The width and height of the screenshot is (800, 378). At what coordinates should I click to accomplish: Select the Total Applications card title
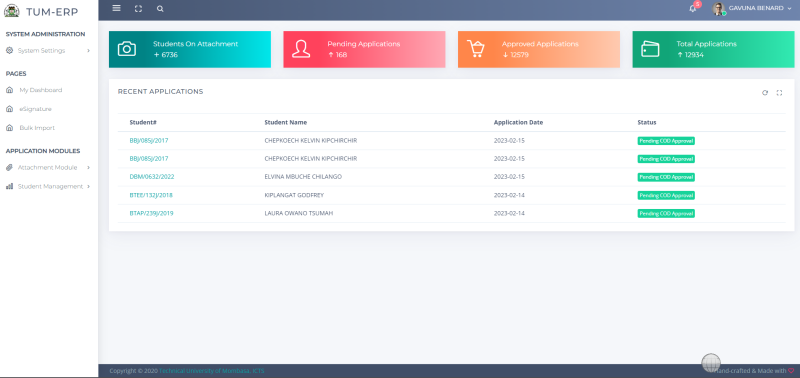(707, 44)
